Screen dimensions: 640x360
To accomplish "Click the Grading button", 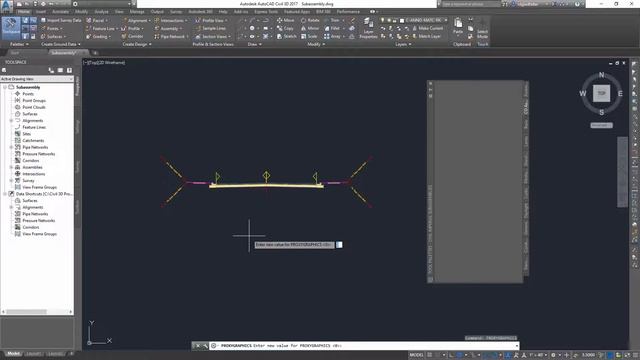I will coord(98,36).
